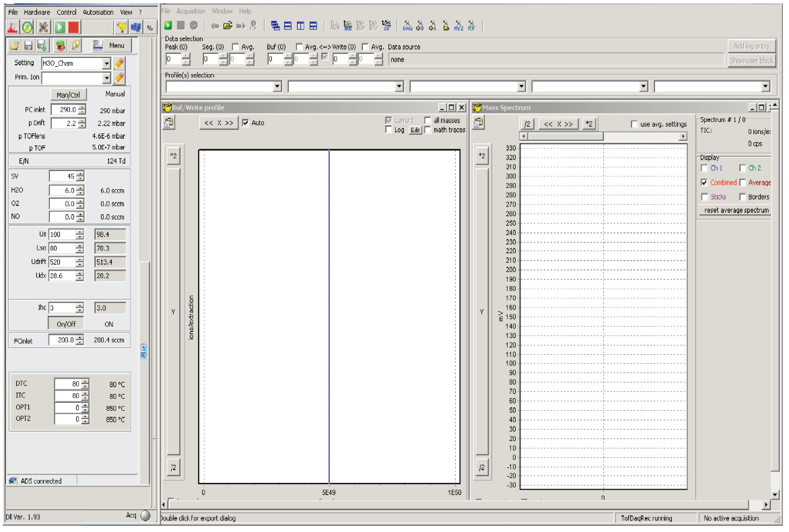789x532 pixels.
Task: Click the 2D view toolbar icon
Action: 386,26
